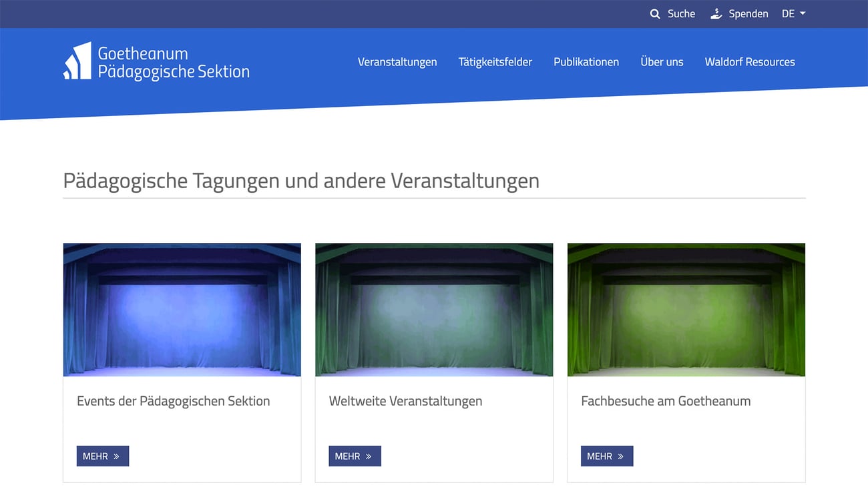
Task: Open the blue stage image thumbnail
Action: click(182, 310)
